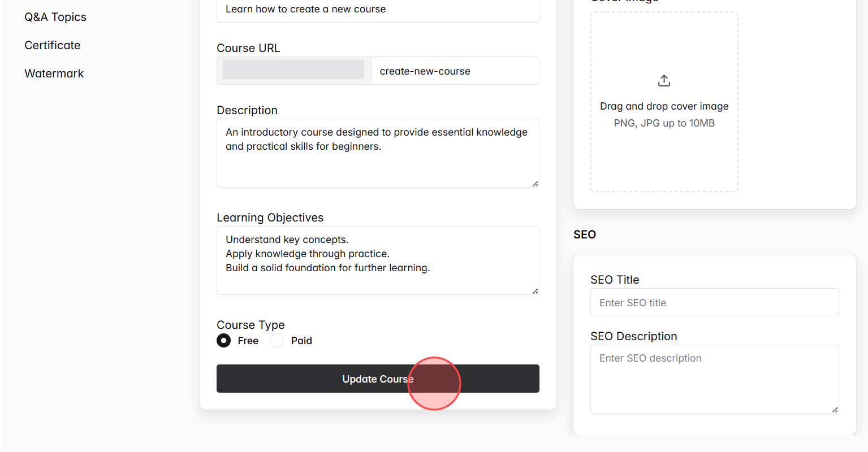Click the SEO section heading

tap(584, 234)
